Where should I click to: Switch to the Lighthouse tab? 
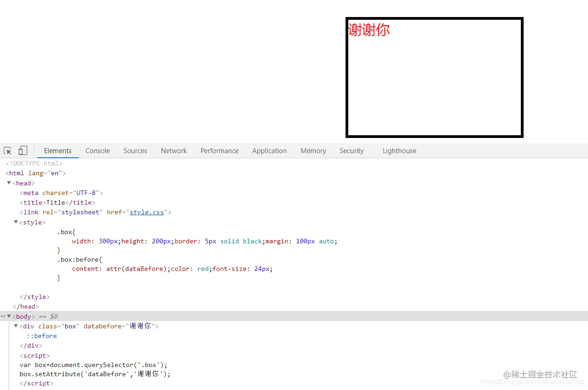click(x=399, y=151)
